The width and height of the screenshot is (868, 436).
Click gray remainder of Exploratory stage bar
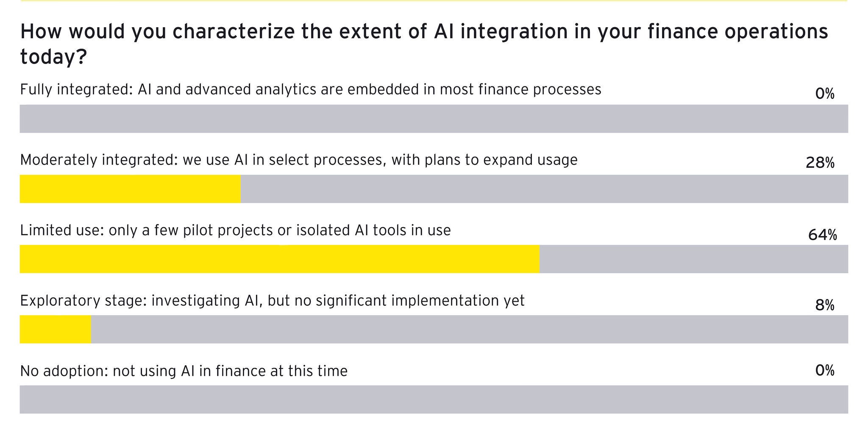469,329
